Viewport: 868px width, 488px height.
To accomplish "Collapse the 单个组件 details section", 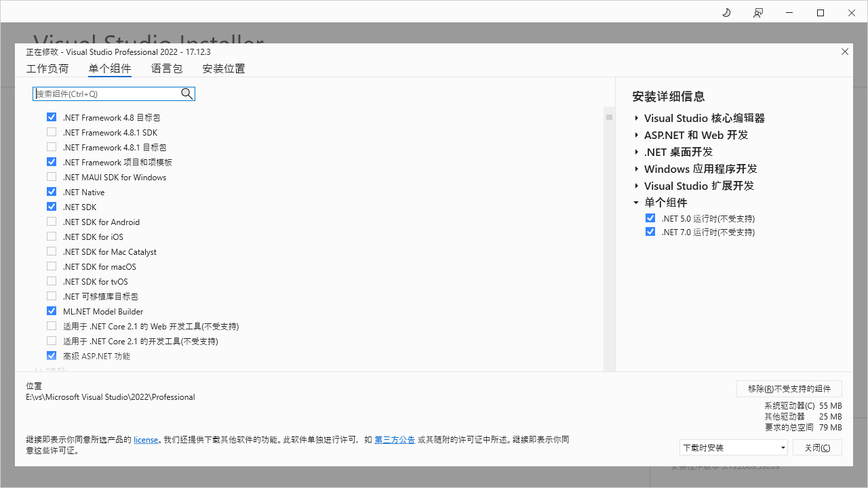I will pyautogui.click(x=636, y=203).
